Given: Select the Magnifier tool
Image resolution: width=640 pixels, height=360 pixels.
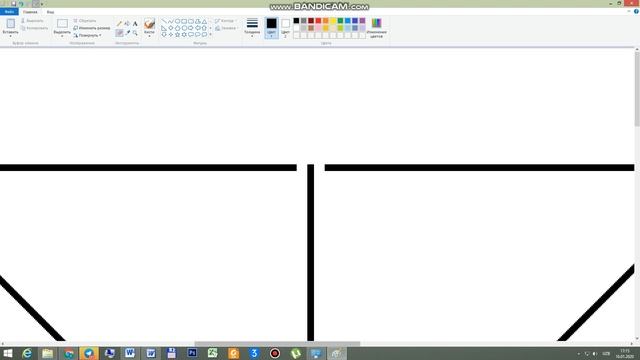Looking at the screenshot, I should (135, 33).
